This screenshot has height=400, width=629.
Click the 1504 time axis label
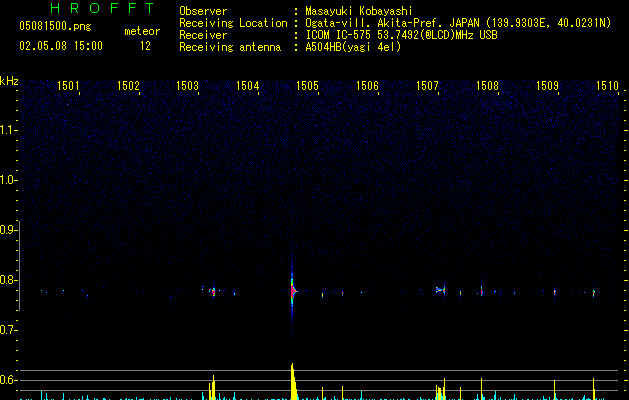248,86
